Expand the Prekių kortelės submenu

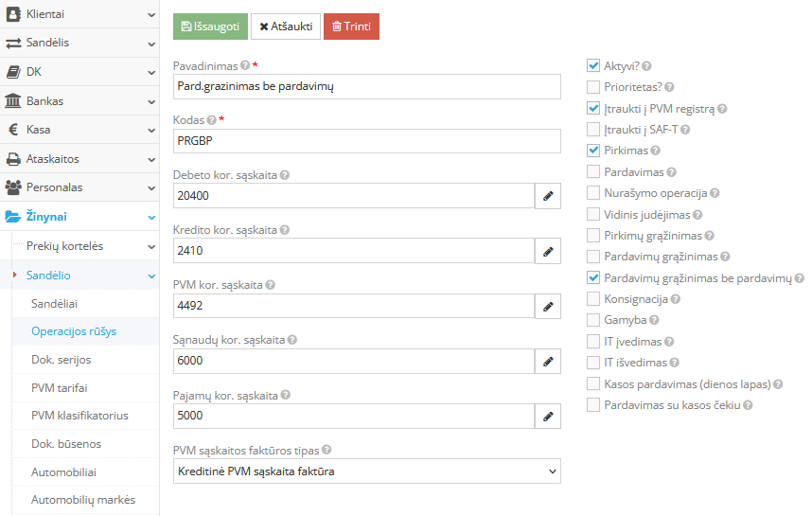(x=79, y=246)
